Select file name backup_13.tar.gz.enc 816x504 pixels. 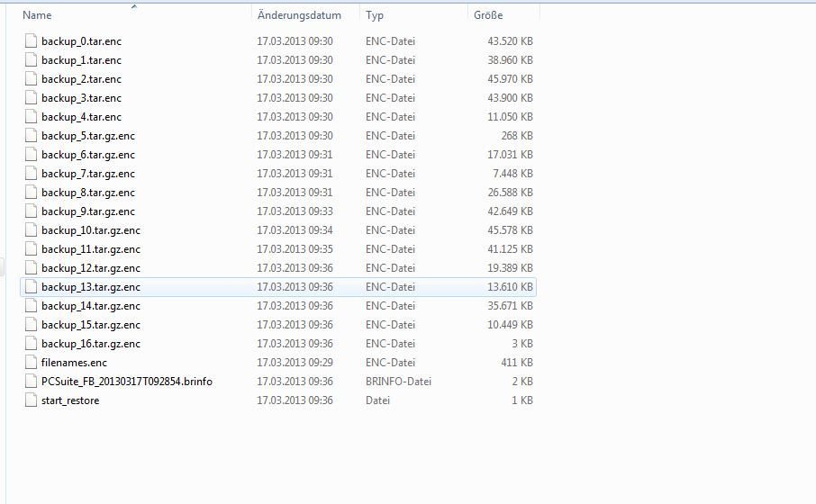(91, 287)
